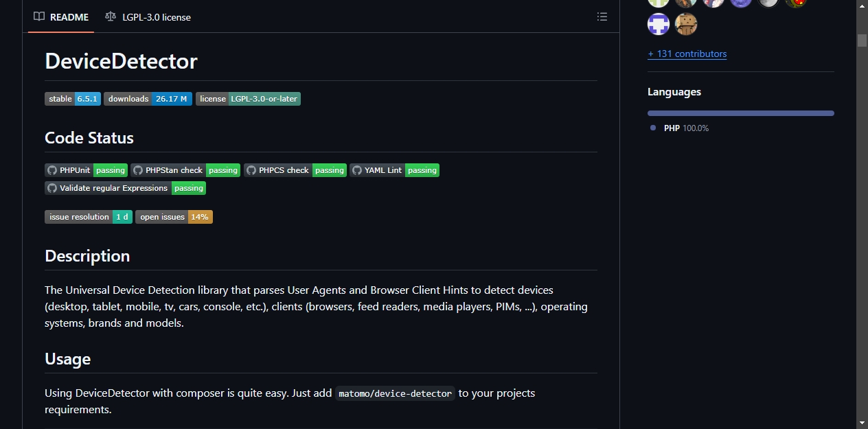Image resolution: width=868 pixels, height=429 pixels.
Task: Open the README tab
Action: (61, 16)
